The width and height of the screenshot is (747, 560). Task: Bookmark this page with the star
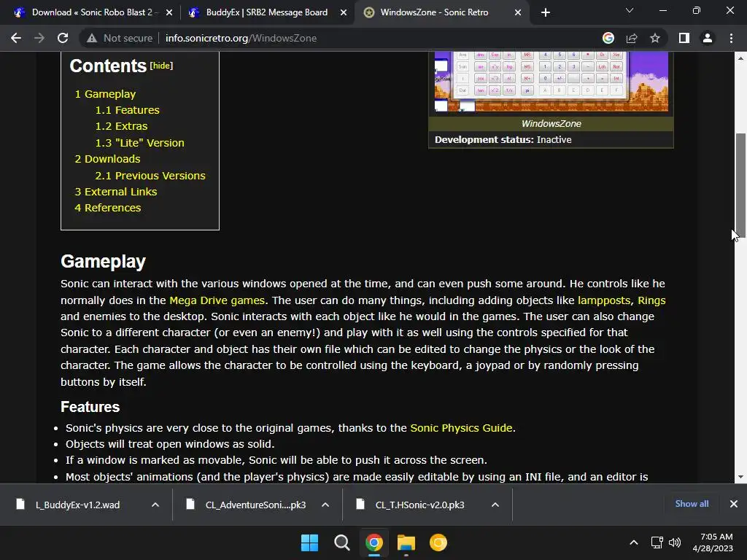tap(655, 38)
